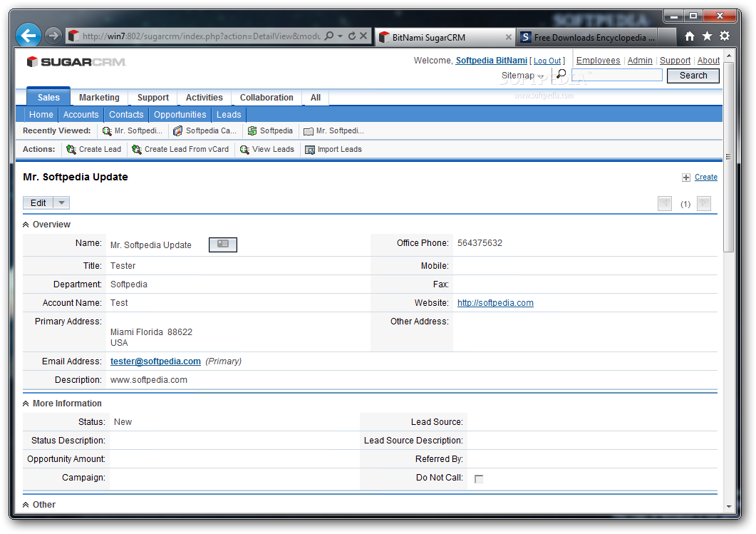The height and width of the screenshot is (534, 756).
Task: Click the Create link
Action: pos(706,178)
